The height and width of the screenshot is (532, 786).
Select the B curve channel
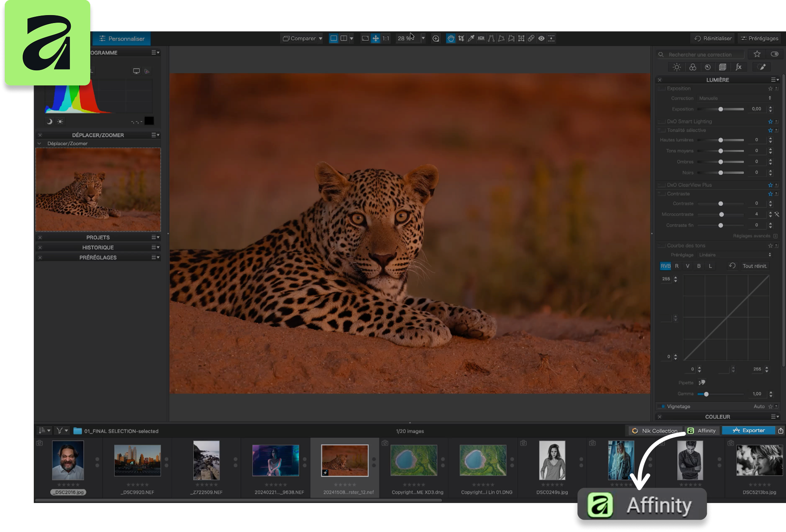[699, 266]
